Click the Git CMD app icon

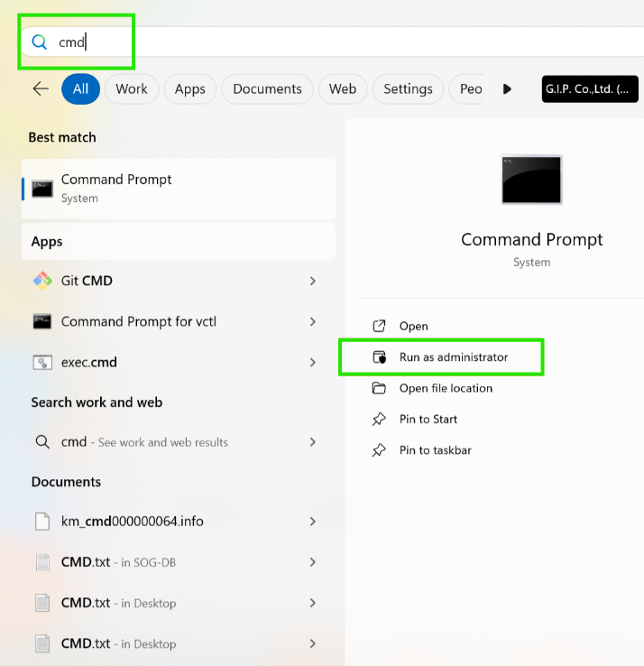[x=42, y=281]
